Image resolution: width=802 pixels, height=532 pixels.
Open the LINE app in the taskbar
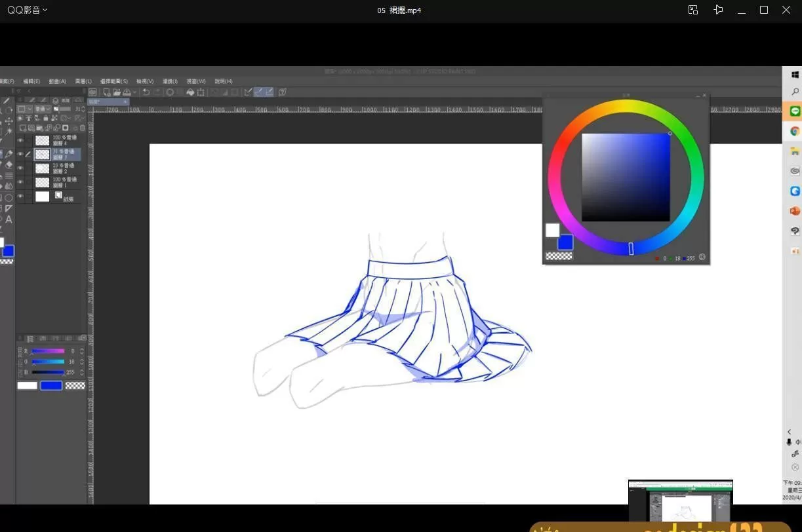pyautogui.click(x=795, y=112)
